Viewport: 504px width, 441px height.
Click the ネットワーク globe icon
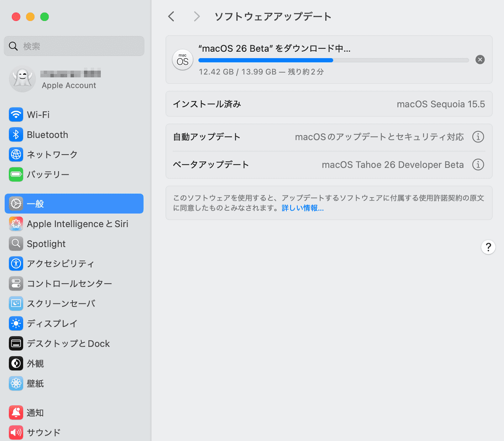(16, 154)
